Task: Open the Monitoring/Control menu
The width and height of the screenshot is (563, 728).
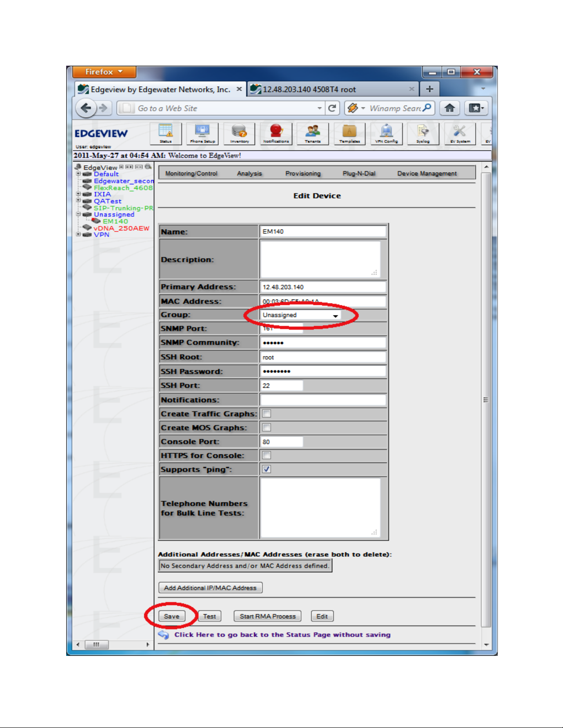Action: click(x=191, y=174)
